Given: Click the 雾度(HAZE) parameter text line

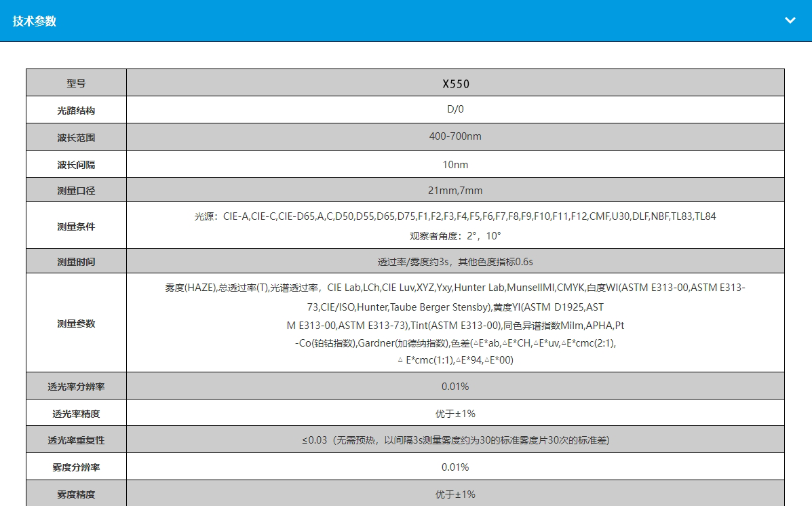Looking at the screenshot, I should [x=455, y=288].
